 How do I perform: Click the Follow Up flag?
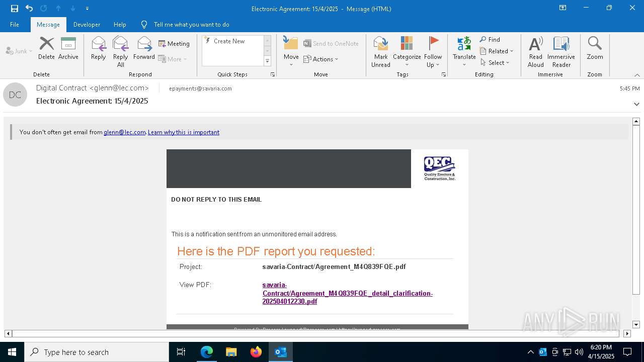click(x=433, y=52)
